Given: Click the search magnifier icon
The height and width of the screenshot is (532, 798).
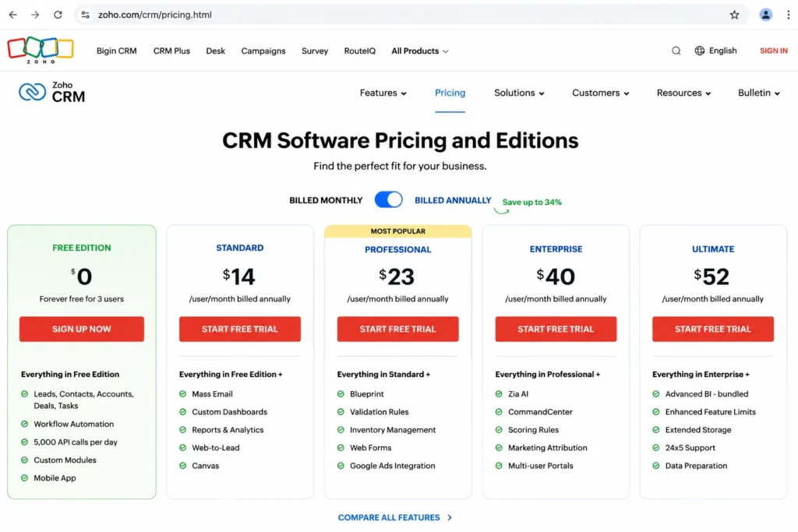Looking at the screenshot, I should click(x=676, y=51).
